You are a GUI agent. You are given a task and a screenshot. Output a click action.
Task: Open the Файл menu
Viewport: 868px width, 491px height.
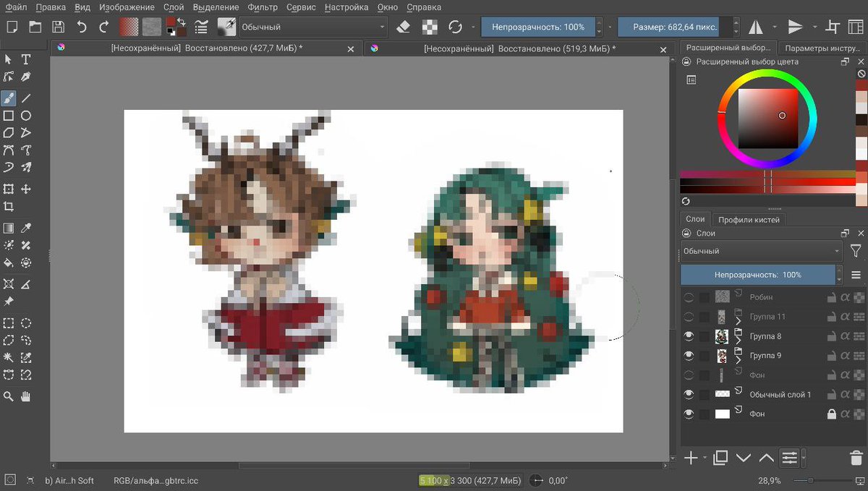(15, 7)
